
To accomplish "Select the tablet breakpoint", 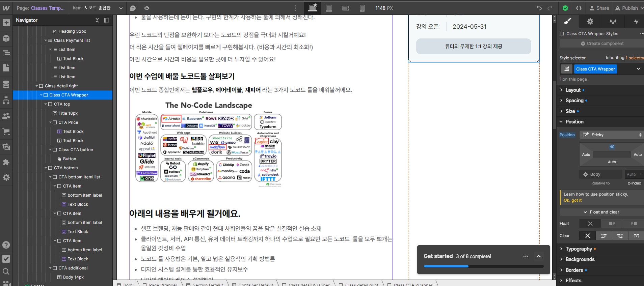I will click(x=329, y=8).
